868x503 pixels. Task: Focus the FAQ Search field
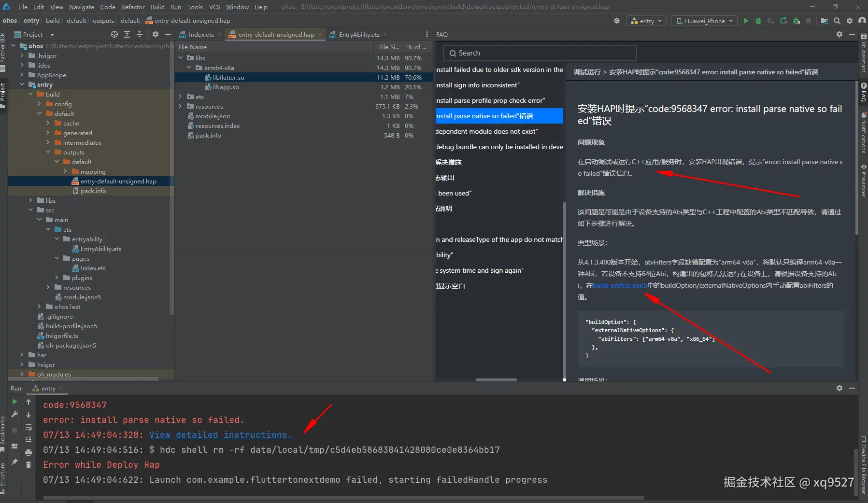coord(540,53)
